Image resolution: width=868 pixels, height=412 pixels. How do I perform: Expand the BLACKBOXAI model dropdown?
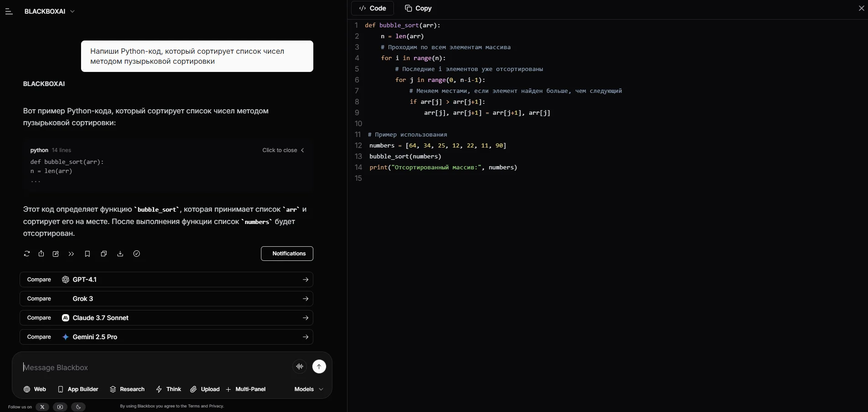pos(50,11)
